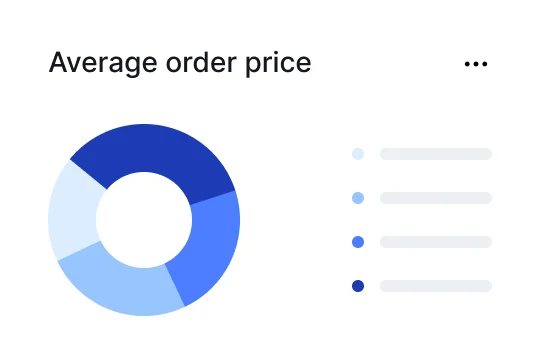
Task: Click the word 'Average' in the title
Action: (x=103, y=64)
